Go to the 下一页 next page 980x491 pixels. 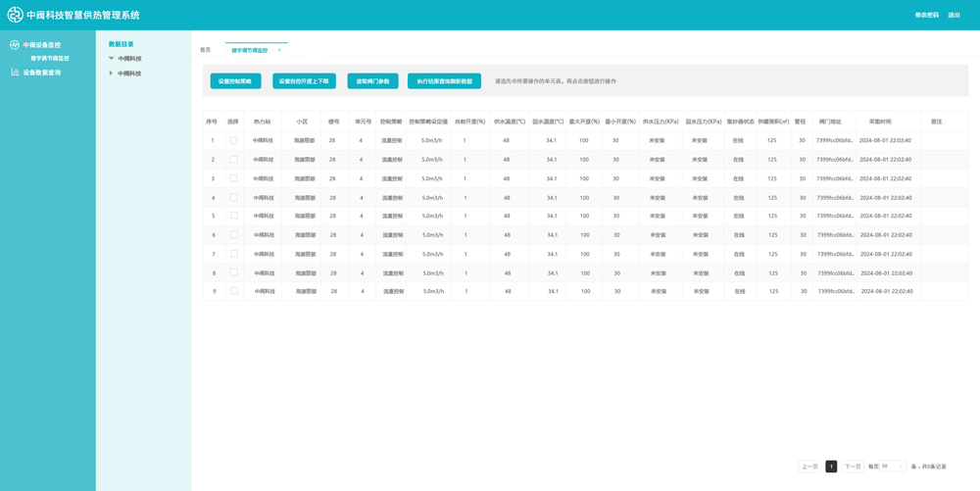click(853, 466)
